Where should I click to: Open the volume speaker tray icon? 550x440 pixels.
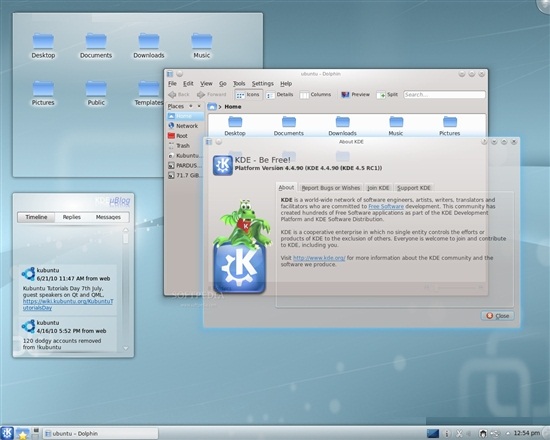tap(468, 434)
